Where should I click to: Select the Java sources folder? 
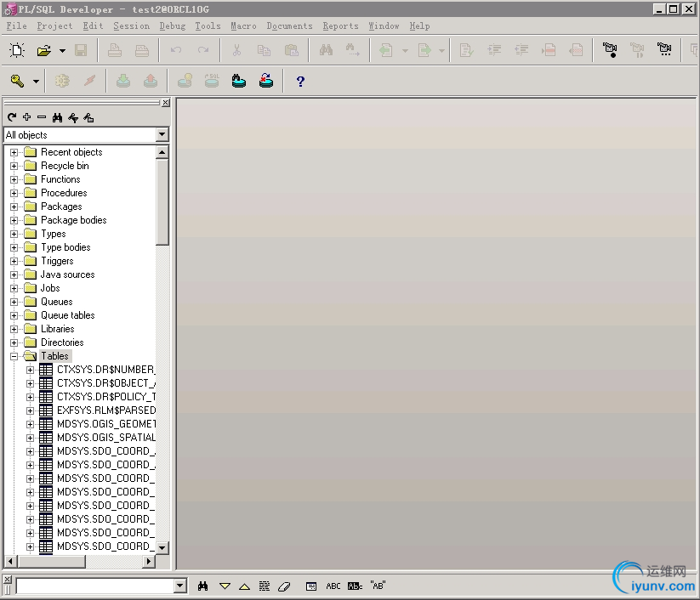click(67, 275)
